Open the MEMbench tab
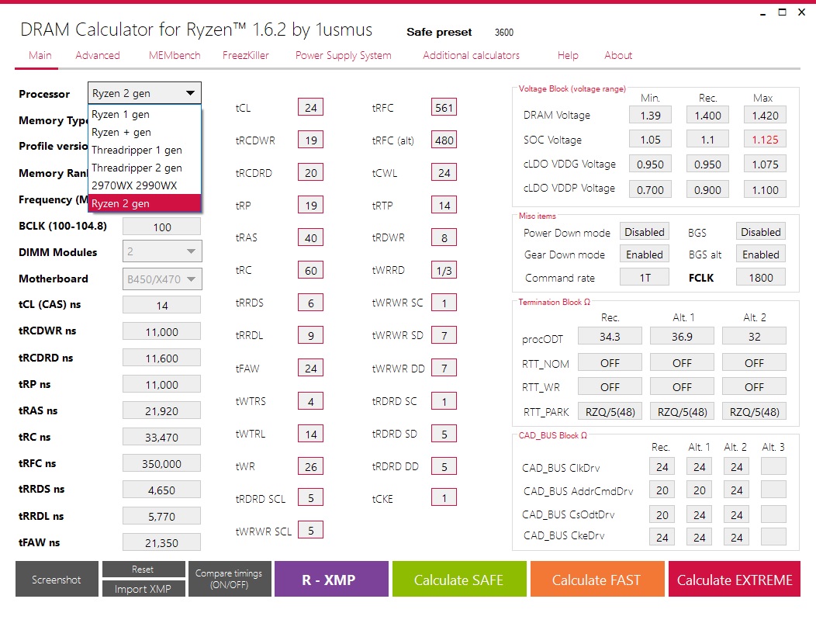 click(175, 55)
